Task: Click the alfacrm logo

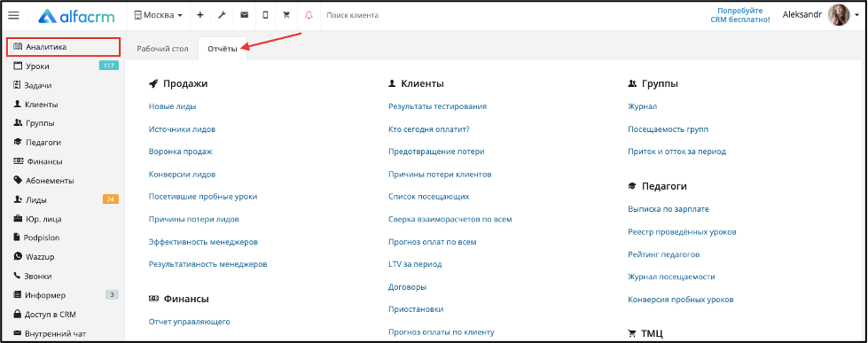Action: click(76, 16)
